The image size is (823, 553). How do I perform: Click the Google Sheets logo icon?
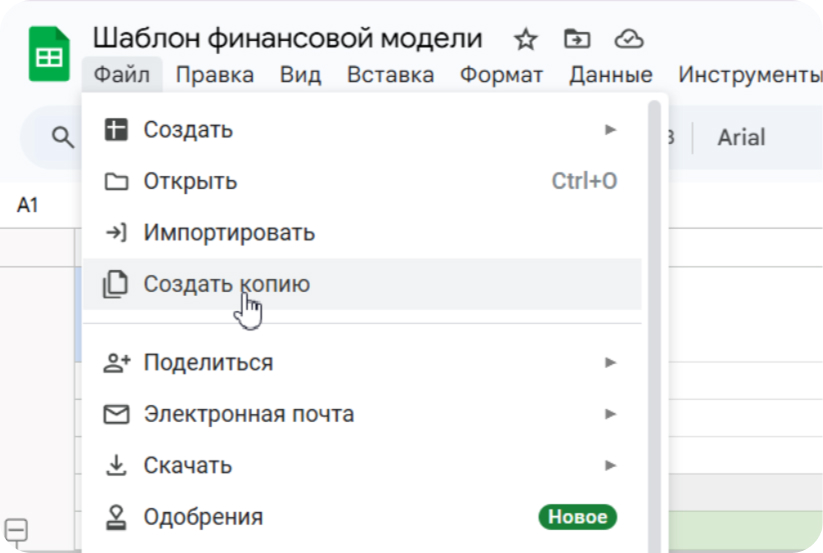(x=48, y=57)
